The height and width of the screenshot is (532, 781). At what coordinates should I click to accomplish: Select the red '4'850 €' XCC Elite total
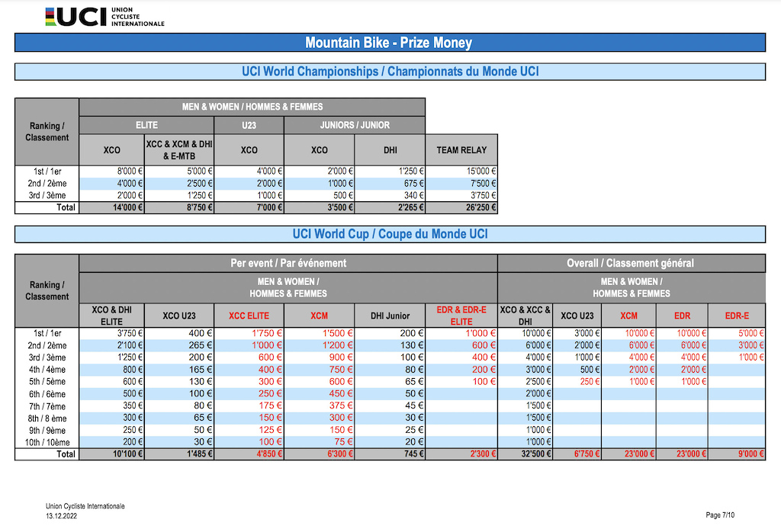tap(249, 453)
